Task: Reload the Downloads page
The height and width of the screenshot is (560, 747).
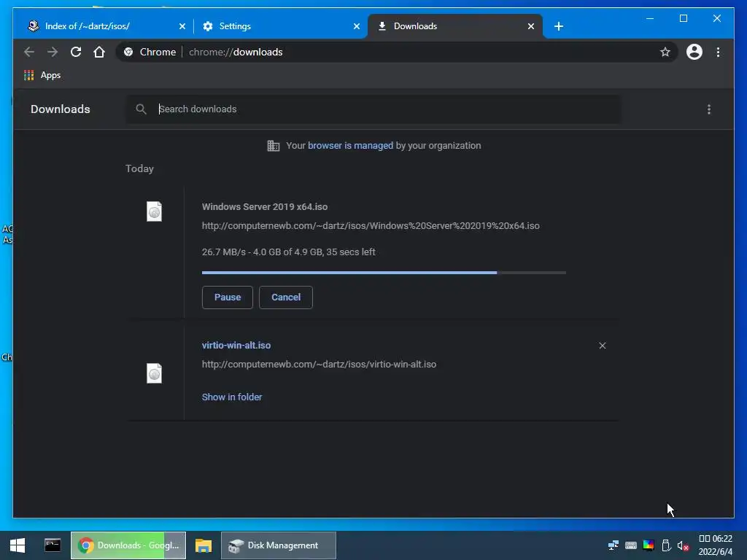Action: point(76,52)
